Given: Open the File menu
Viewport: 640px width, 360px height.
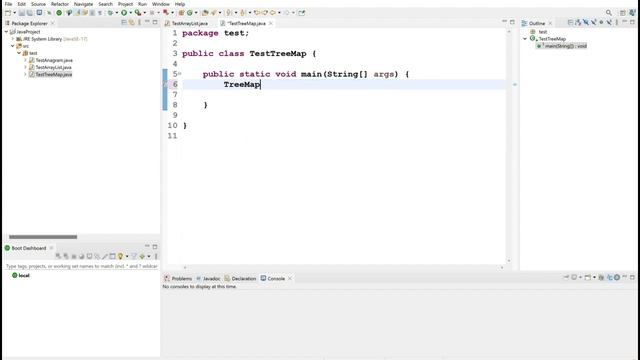Looking at the screenshot, I should coord(8,4).
